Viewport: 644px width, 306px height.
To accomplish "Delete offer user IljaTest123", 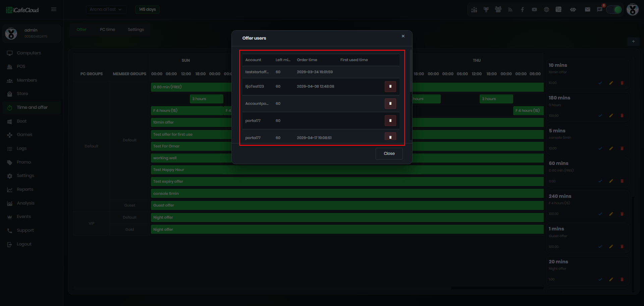I will tap(390, 87).
